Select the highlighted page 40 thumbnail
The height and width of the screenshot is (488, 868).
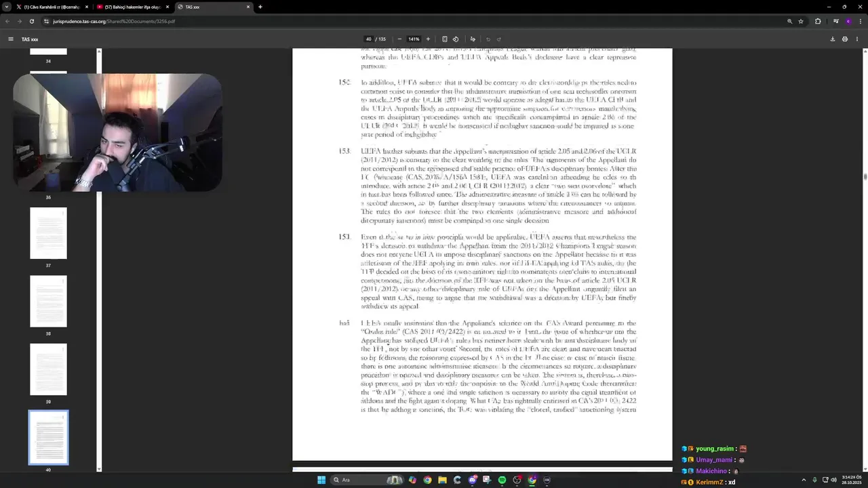48,438
